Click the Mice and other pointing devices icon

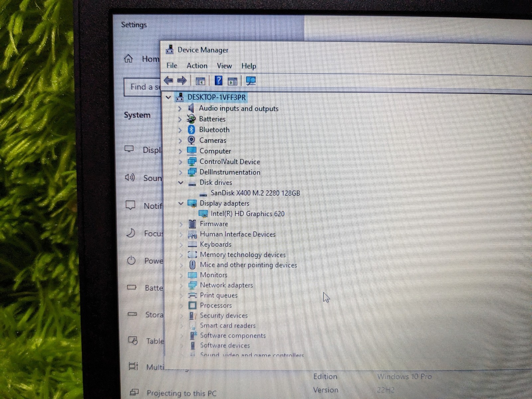pos(192,265)
